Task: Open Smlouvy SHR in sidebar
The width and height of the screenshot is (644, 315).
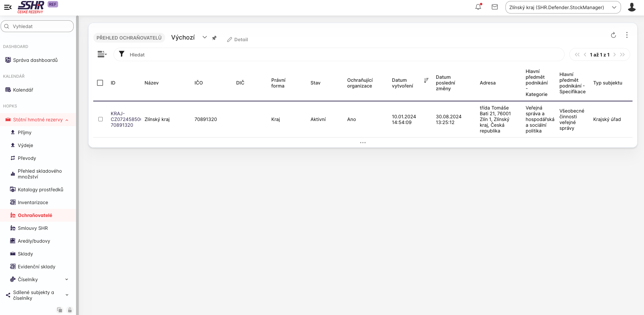Action: [x=33, y=228]
